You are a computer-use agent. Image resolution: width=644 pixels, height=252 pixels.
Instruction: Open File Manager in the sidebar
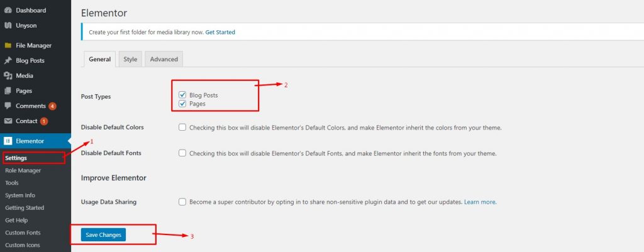[35, 45]
